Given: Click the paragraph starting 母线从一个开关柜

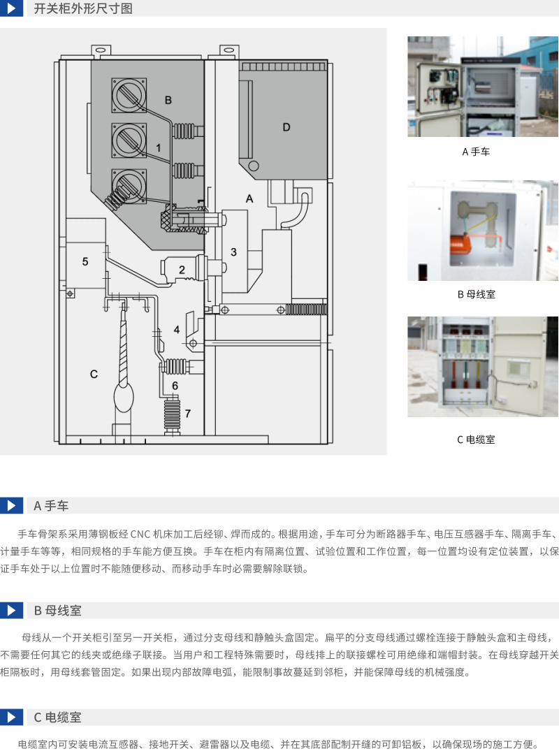Looking at the screenshot, I should [x=279, y=655].
